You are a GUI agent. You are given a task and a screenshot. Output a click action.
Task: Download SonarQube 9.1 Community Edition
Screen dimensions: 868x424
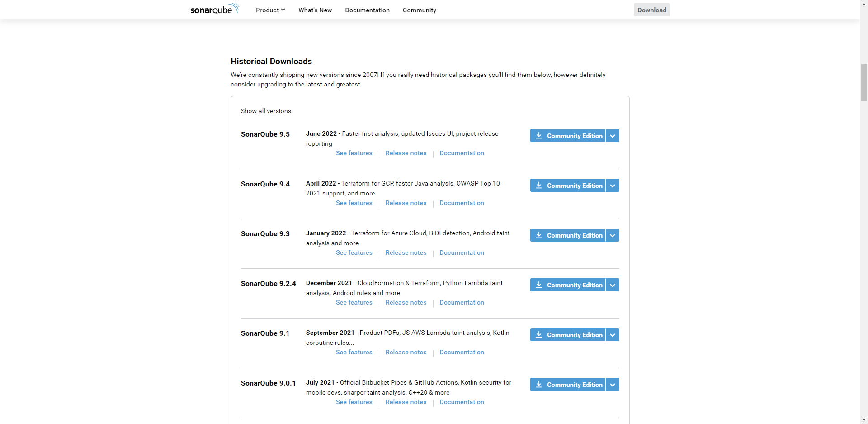pos(568,335)
